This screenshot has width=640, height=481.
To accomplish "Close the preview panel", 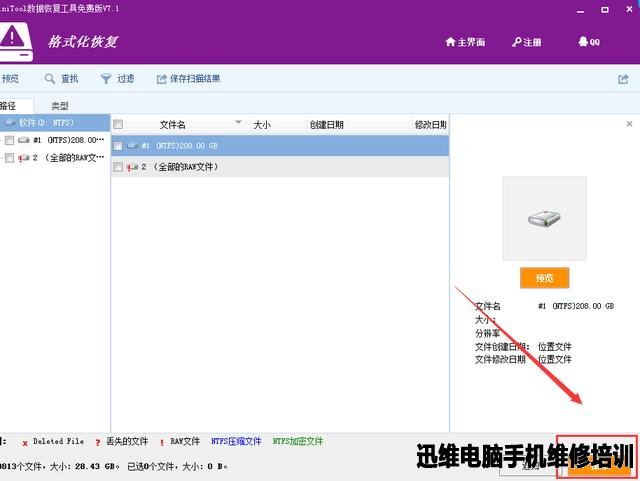I will tap(629, 124).
